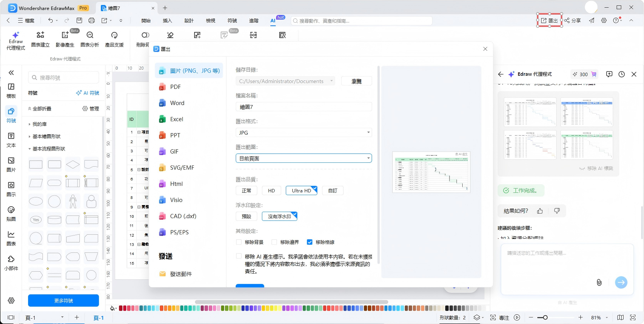Screen dimensions: 644x324
Task: Select Word export type
Action: 189,103
